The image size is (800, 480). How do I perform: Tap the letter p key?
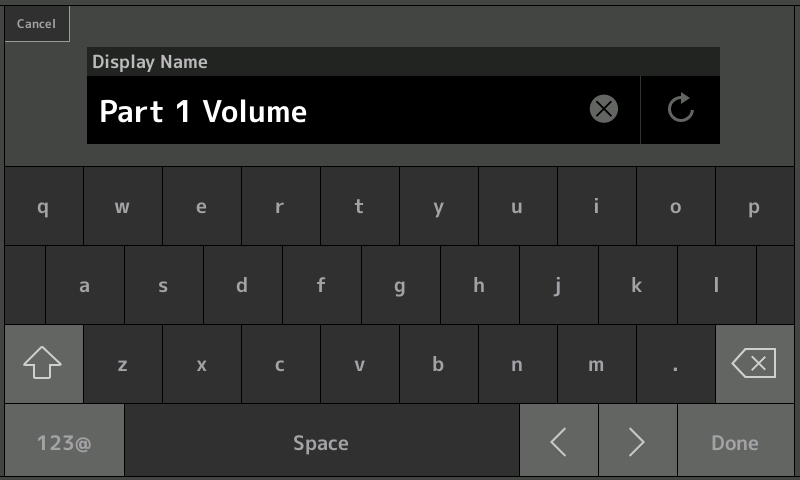[x=754, y=207]
